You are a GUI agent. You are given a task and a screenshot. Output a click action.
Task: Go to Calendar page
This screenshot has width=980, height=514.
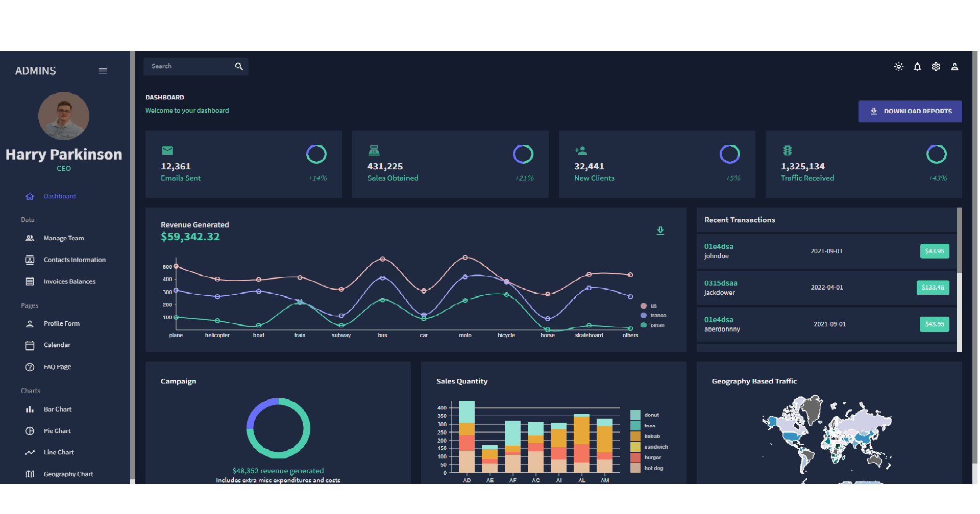(57, 345)
